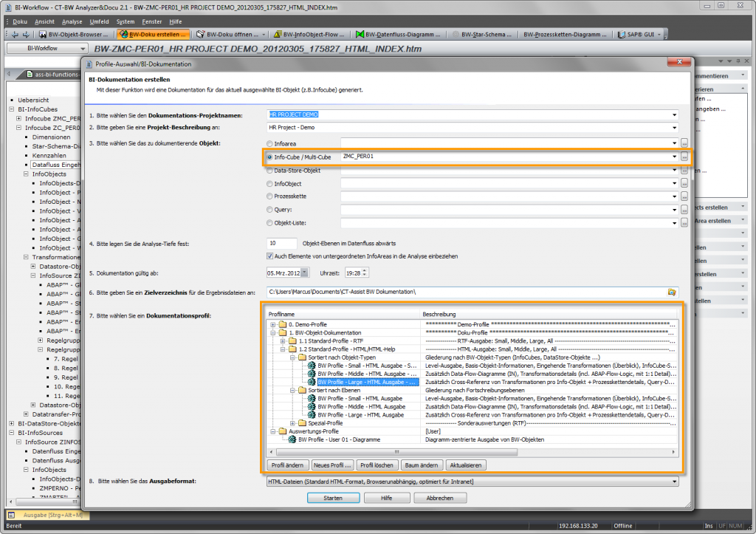Image resolution: width=756 pixels, height=534 pixels.
Task: Open the Ausgabeformat dropdown
Action: click(x=676, y=480)
